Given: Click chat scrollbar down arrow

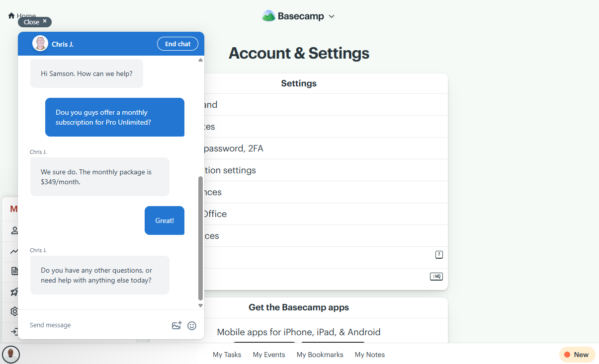Looking at the screenshot, I should [x=200, y=305].
